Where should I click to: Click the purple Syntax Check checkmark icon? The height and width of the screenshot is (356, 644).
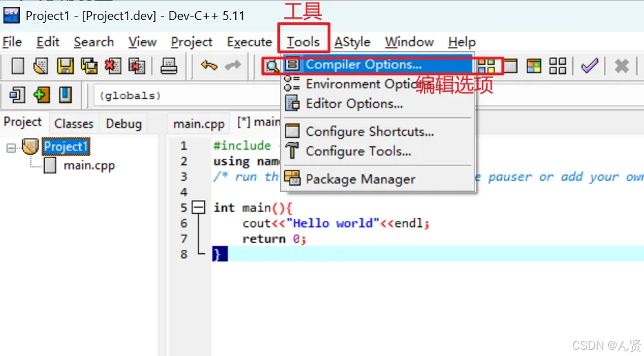pos(590,66)
